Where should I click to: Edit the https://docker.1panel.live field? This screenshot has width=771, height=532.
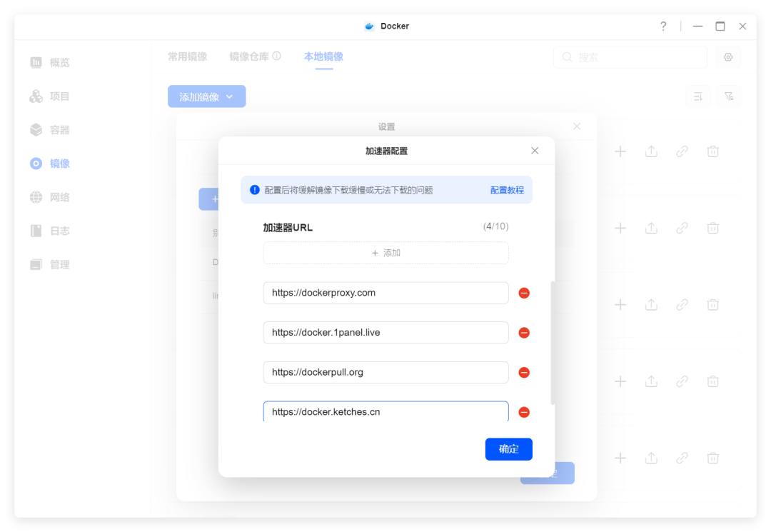[386, 332]
